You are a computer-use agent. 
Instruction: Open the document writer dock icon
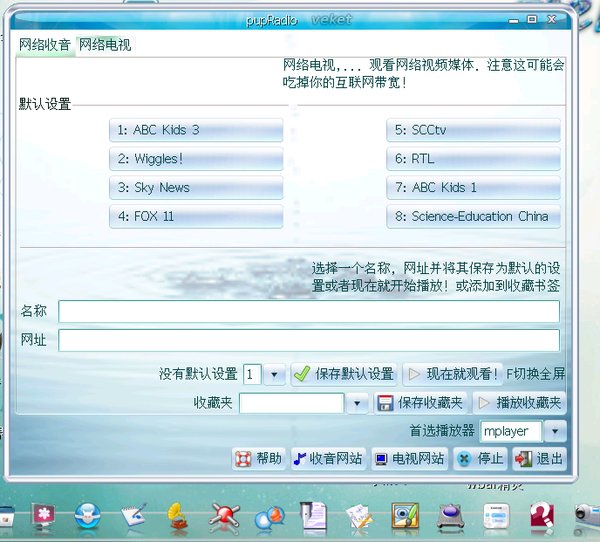[314, 515]
